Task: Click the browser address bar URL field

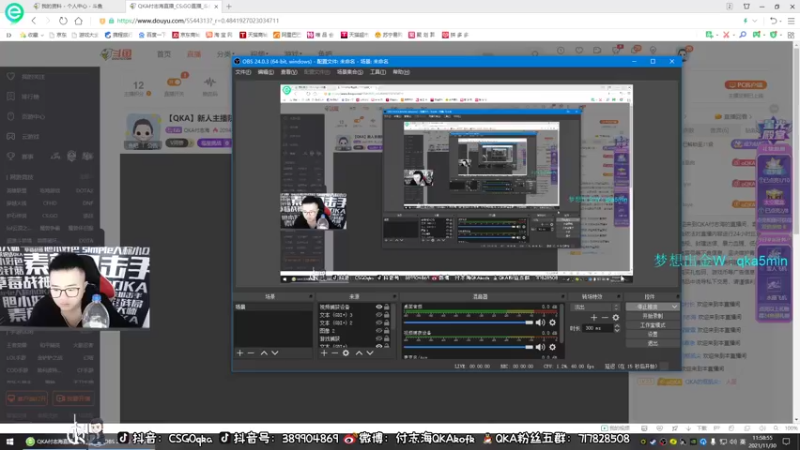Action: (x=418, y=21)
